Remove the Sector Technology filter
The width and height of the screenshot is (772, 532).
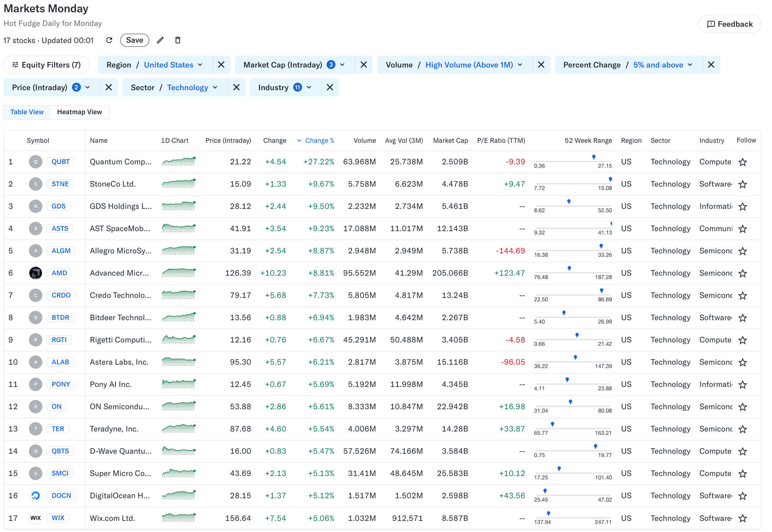pyautogui.click(x=236, y=88)
